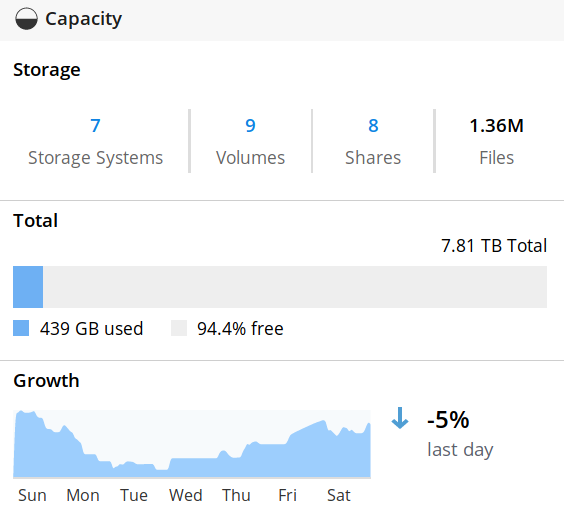
Task: Click the grey free-space legend swatch
Action: coord(179,328)
